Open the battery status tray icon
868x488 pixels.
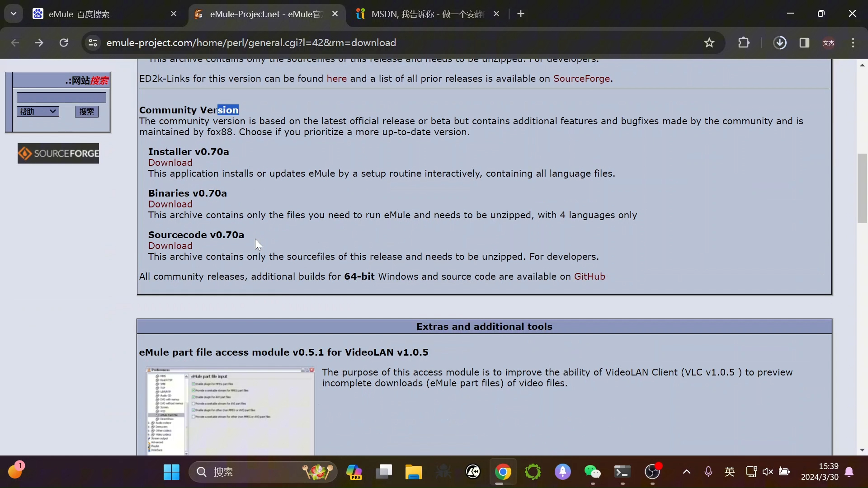click(784, 472)
